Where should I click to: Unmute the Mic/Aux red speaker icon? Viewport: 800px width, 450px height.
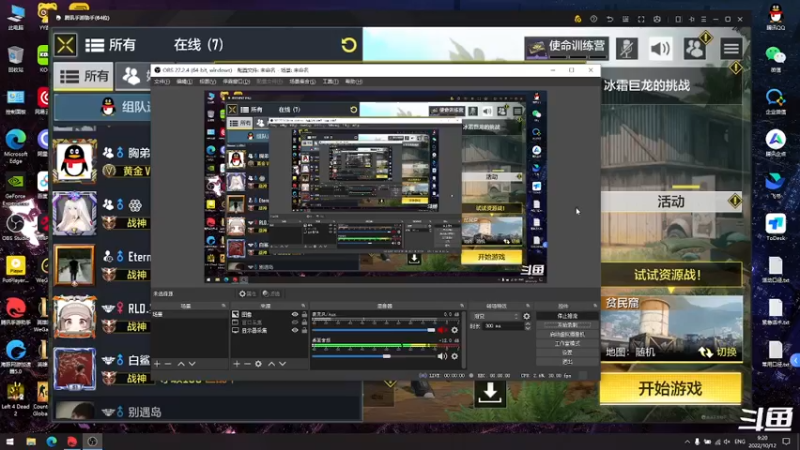tap(442, 330)
